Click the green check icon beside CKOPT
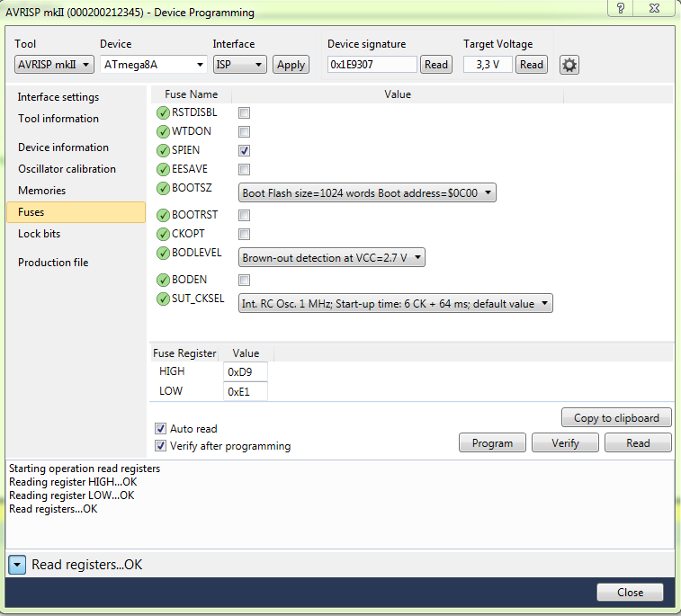 click(163, 234)
